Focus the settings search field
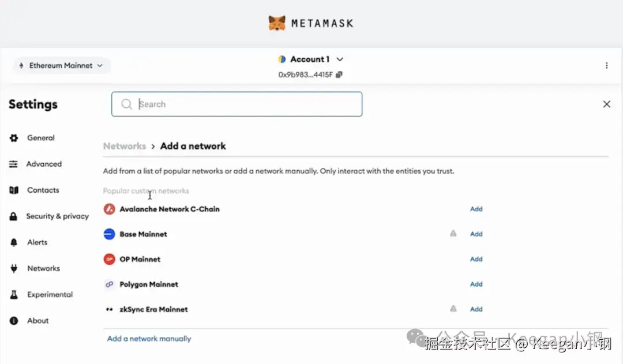Screen dimensions: 623x364 click(242, 104)
